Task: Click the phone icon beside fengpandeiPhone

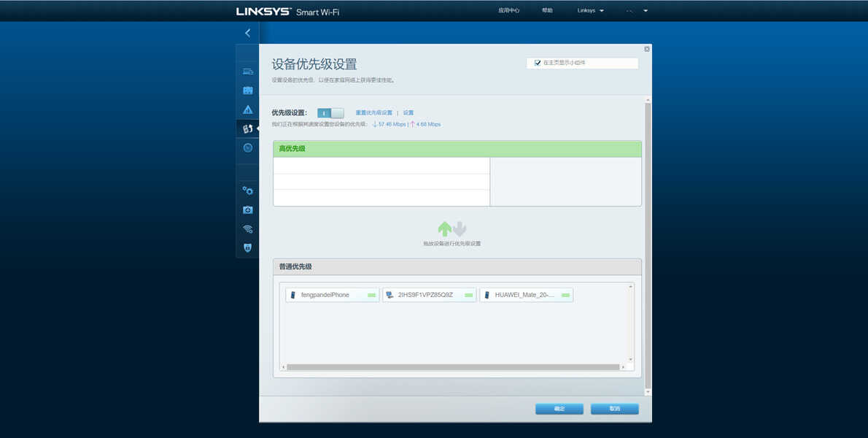Action: click(x=293, y=295)
